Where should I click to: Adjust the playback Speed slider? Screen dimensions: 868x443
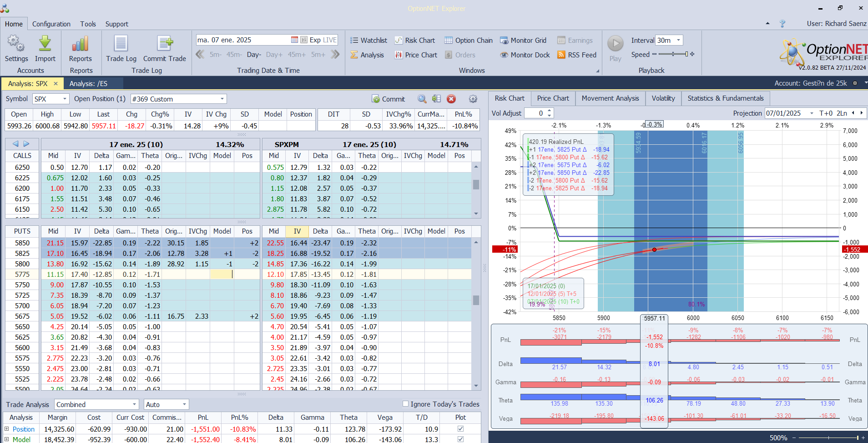point(673,54)
